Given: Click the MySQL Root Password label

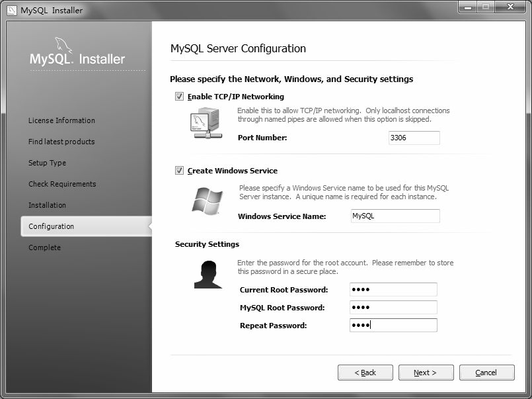Looking at the screenshot, I should [282, 308].
